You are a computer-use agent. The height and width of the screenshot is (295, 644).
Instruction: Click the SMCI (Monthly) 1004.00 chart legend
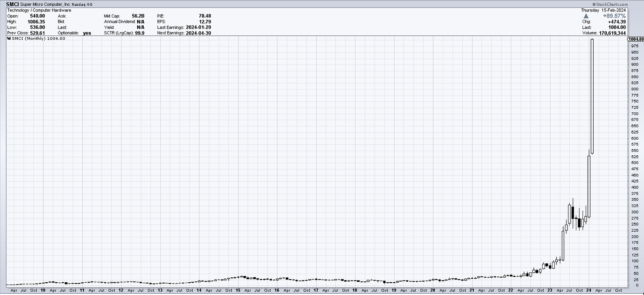click(38, 38)
